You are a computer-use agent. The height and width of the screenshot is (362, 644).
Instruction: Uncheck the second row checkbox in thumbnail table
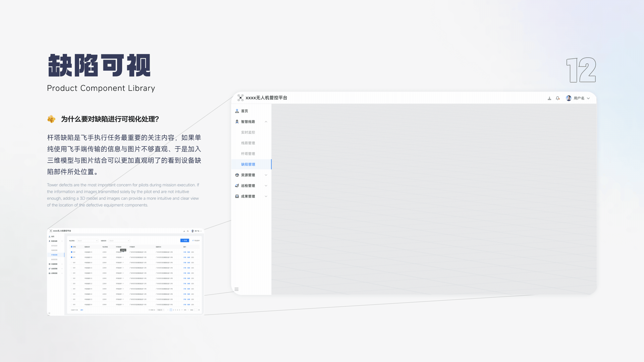pos(71,257)
